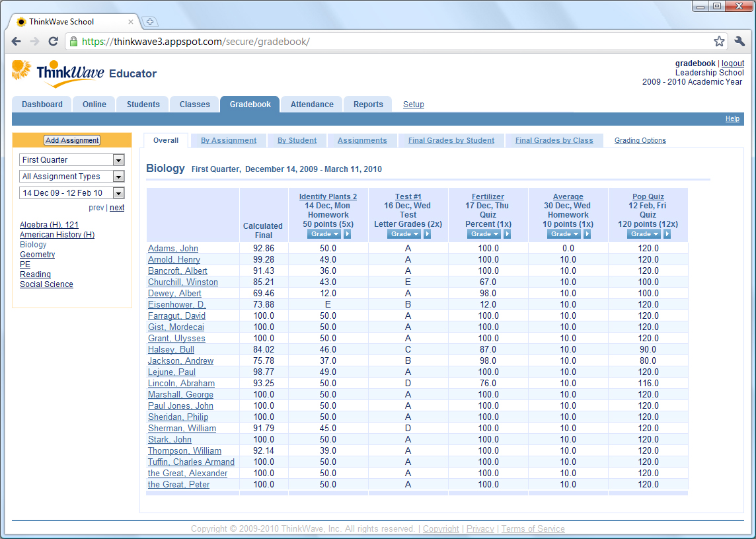Open student Lincoln, Abraham's record
This screenshot has height=539, width=756.
(x=181, y=384)
